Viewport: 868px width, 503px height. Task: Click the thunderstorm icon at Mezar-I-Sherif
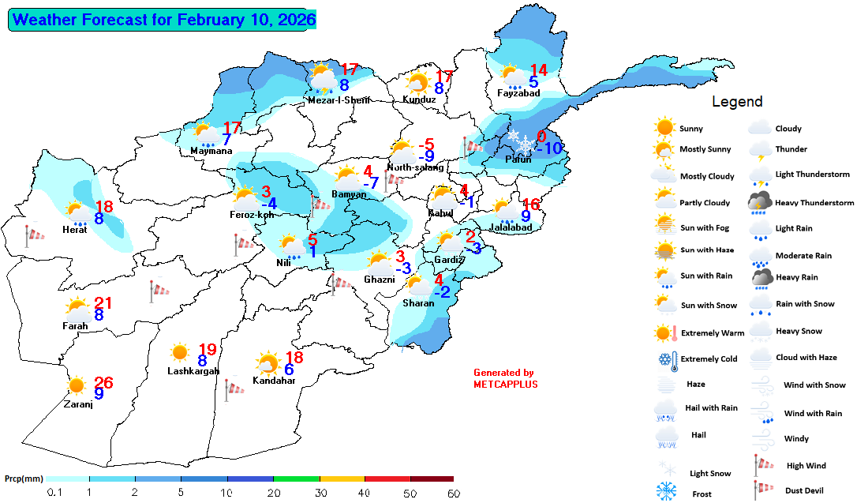click(x=322, y=79)
